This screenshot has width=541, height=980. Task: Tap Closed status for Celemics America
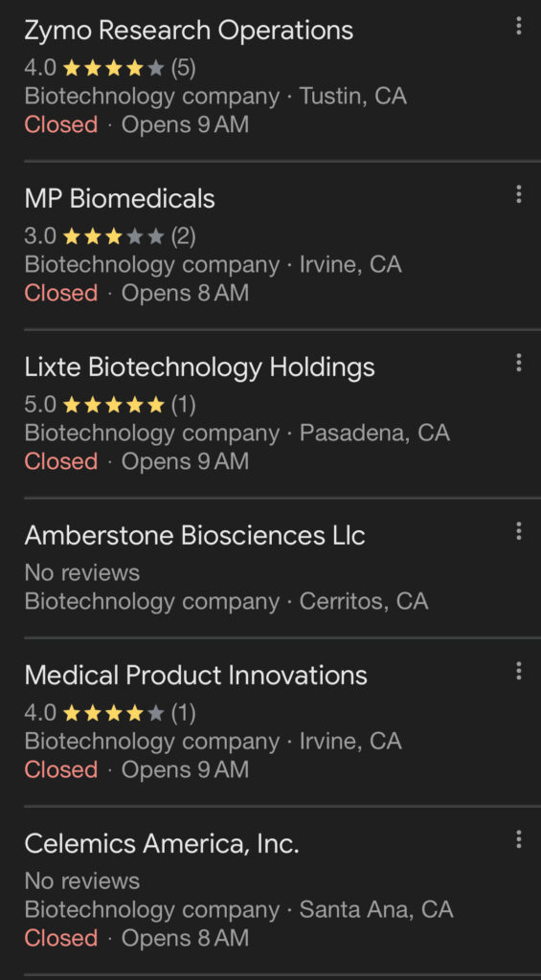pyautogui.click(x=61, y=938)
